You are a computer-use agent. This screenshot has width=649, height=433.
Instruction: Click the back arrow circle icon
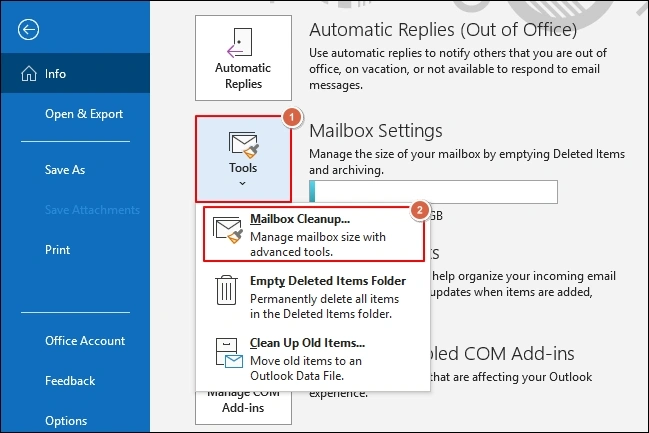pos(28,30)
